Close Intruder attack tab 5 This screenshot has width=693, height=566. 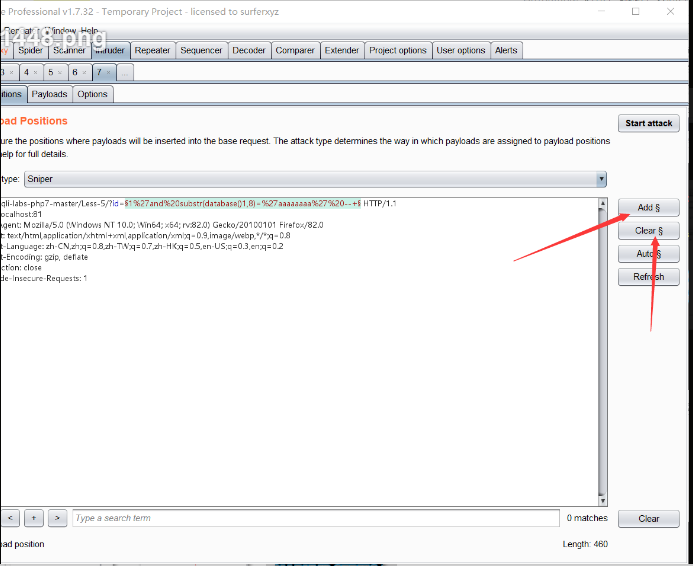click(x=60, y=72)
